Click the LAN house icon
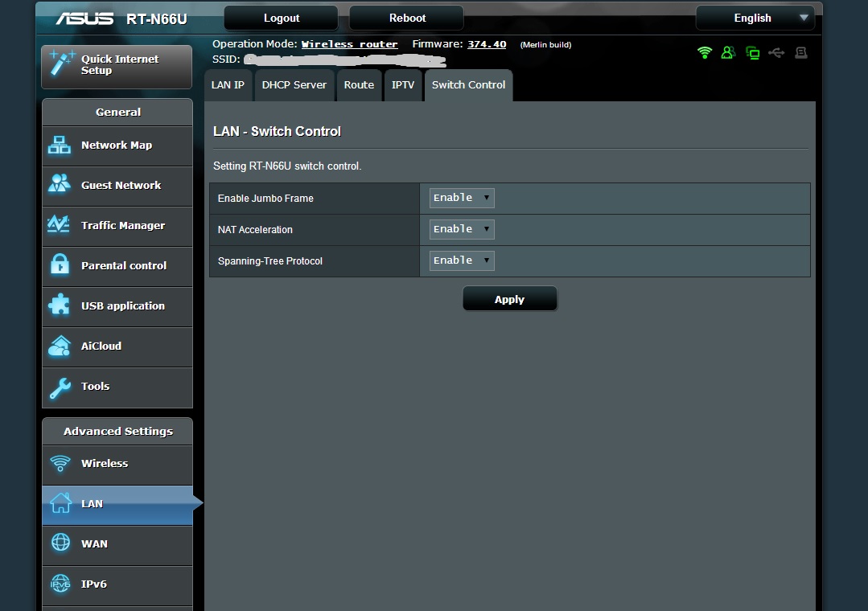 click(61, 502)
